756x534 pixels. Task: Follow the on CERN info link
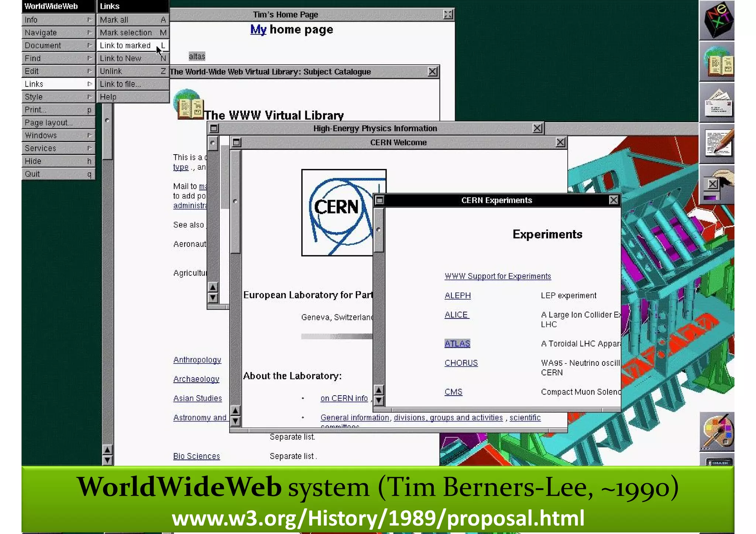pyautogui.click(x=344, y=398)
